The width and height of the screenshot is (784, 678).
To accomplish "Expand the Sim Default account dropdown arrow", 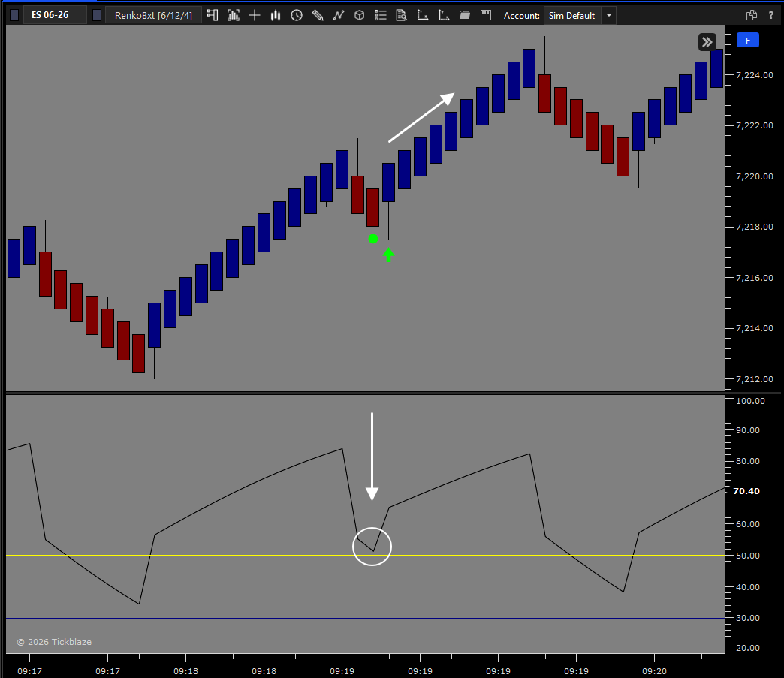I will (x=609, y=16).
